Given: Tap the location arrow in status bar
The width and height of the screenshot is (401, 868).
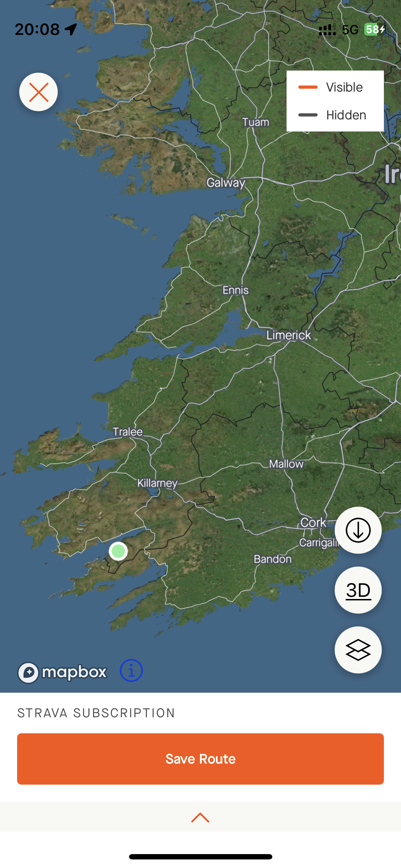Looking at the screenshot, I should 71,29.
